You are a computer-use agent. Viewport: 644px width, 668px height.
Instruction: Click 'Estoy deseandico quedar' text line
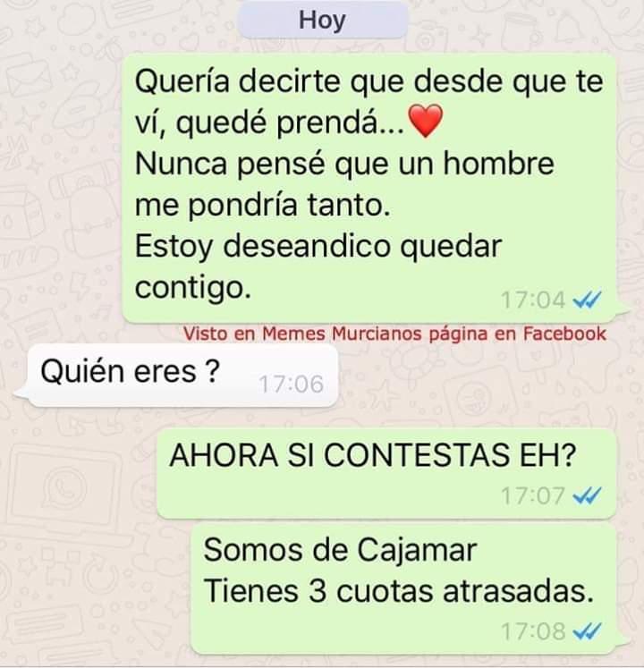tap(318, 247)
